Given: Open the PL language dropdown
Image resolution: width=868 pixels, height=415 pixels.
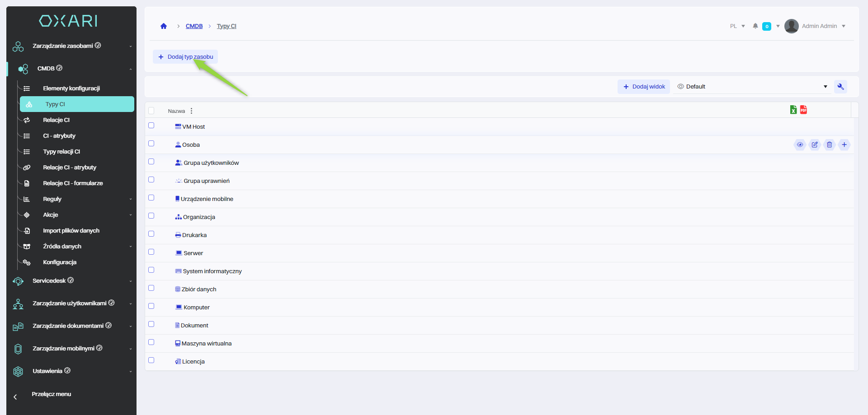Looking at the screenshot, I should [737, 26].
